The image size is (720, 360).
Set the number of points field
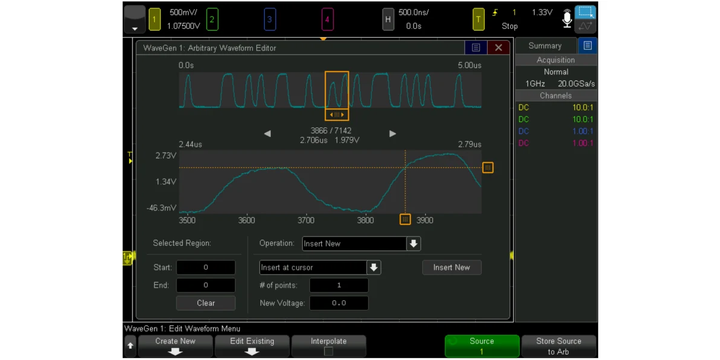tap(339, 285)
